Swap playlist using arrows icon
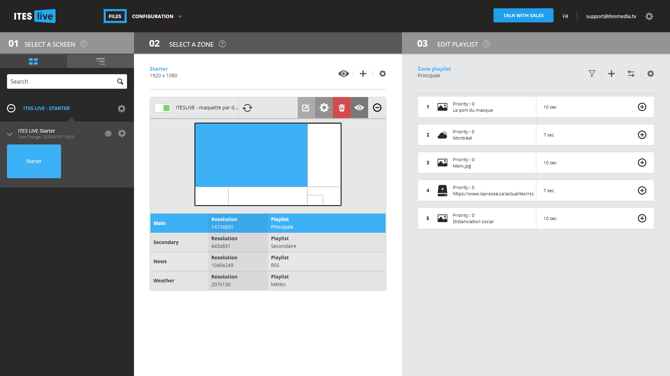 [631, 73]
